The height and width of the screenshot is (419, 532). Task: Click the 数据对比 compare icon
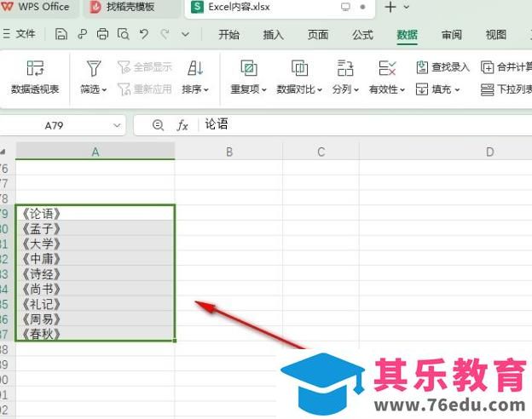299,68
